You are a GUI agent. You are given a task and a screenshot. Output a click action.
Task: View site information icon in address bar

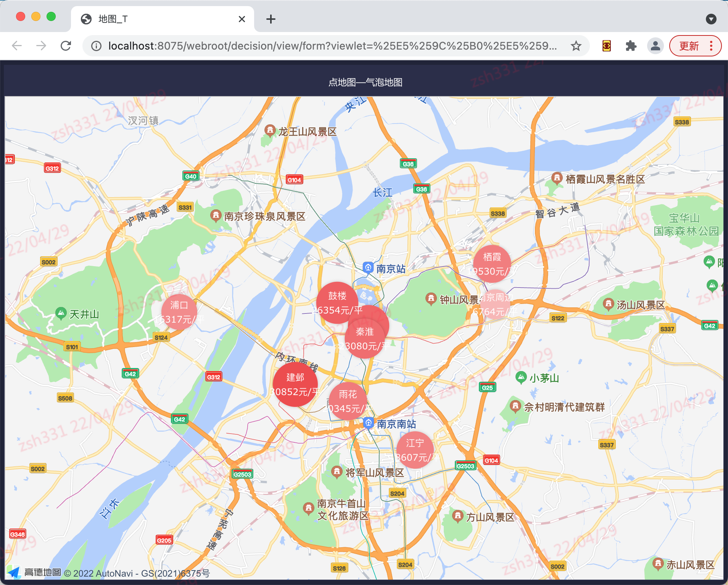pyautogui.click(x=96, y=46)
